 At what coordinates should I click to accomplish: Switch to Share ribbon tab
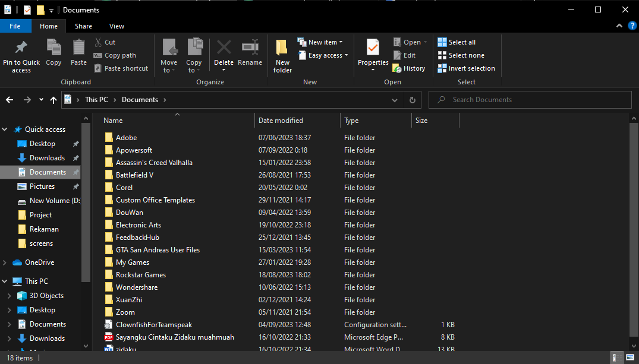point(84,26)
